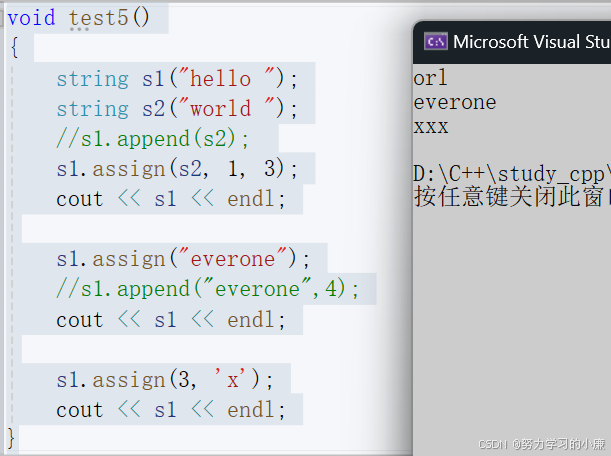611x456 pixels.
Task: Click the "everone" string in assign
Action: coord(233,258)
